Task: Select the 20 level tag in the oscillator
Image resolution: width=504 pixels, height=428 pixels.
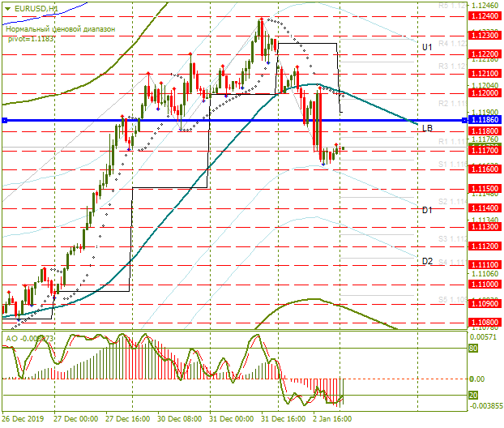Action: [473, 395]
